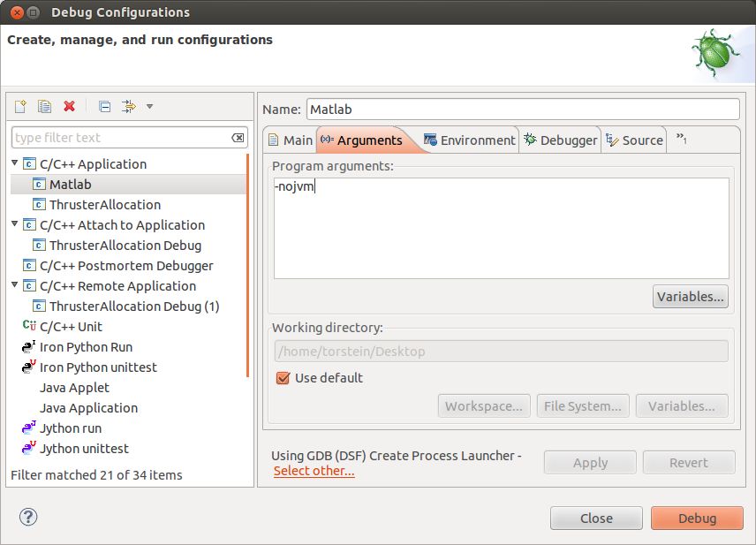The width and height of the screenshot is (756, 545).
Task: Close the Debug Configurations window
Action: point(17,12)
